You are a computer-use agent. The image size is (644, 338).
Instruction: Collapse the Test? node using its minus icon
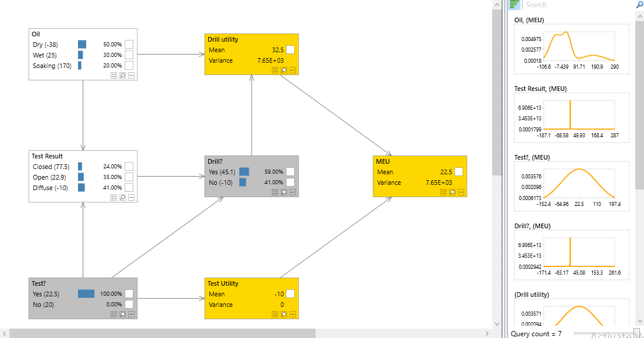click(x=131, y=314)
